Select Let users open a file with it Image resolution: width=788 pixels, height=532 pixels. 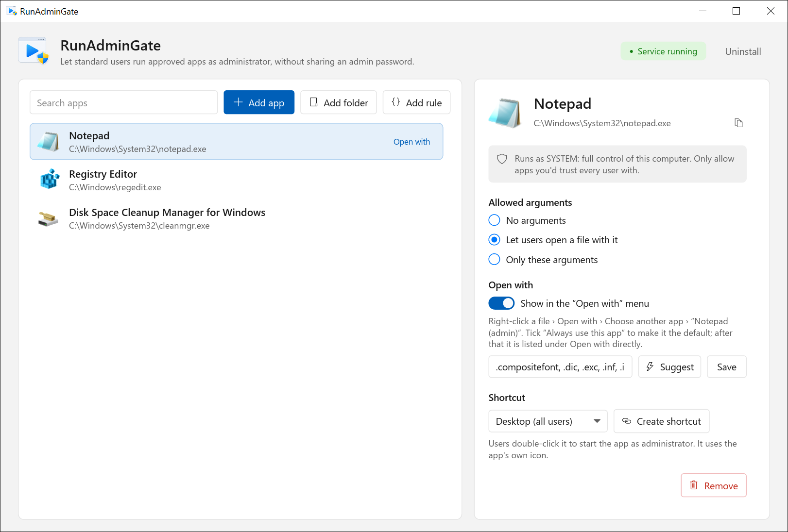click(553, 240)
